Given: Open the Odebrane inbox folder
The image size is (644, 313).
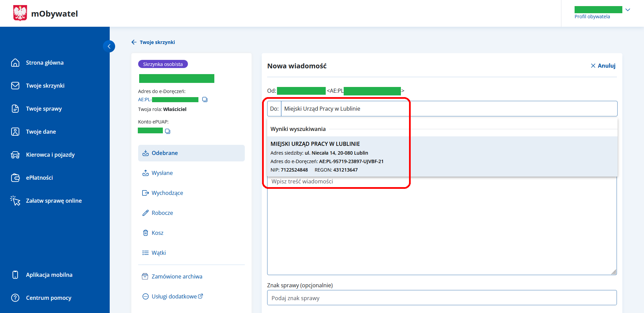Looking at the screenshot, I should point(165,153).
